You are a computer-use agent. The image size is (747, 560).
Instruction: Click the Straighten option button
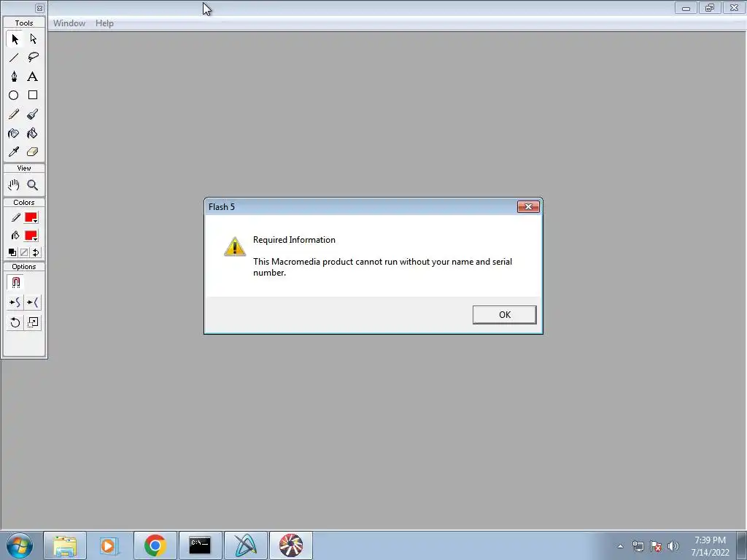coord(32,303)
